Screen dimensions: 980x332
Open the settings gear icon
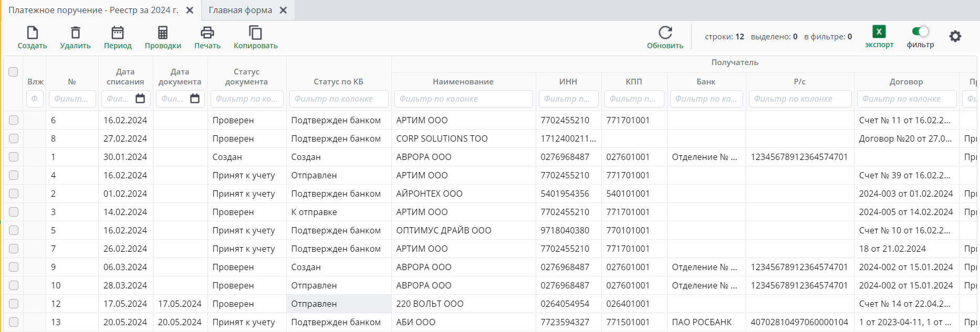click(x=955, y=36)
